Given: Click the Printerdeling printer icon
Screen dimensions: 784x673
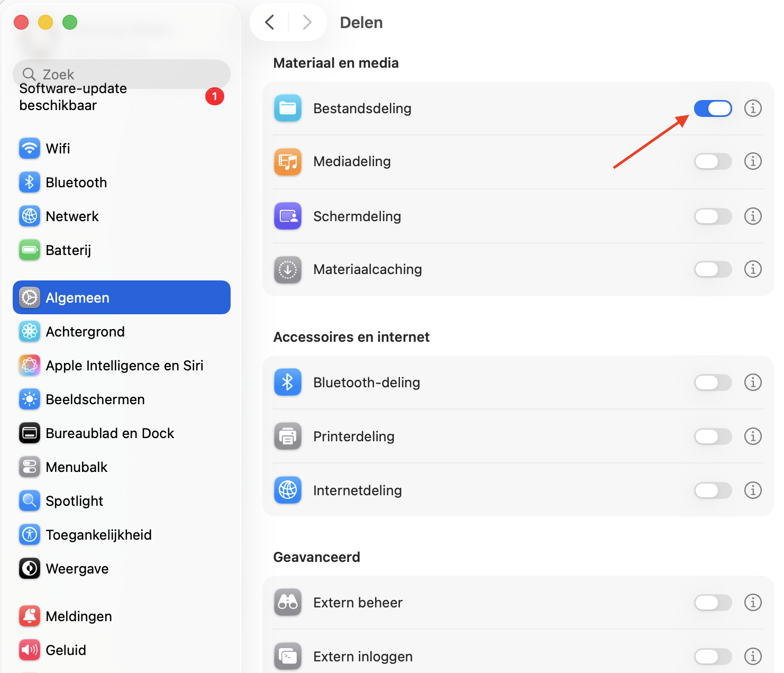Looking at the screenshot, I should pos(287,436).
